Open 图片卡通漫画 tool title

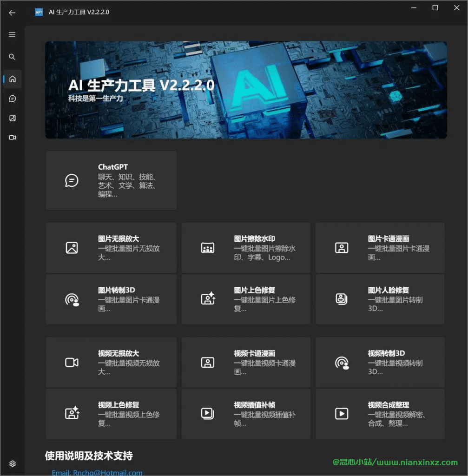click(389, 238)
